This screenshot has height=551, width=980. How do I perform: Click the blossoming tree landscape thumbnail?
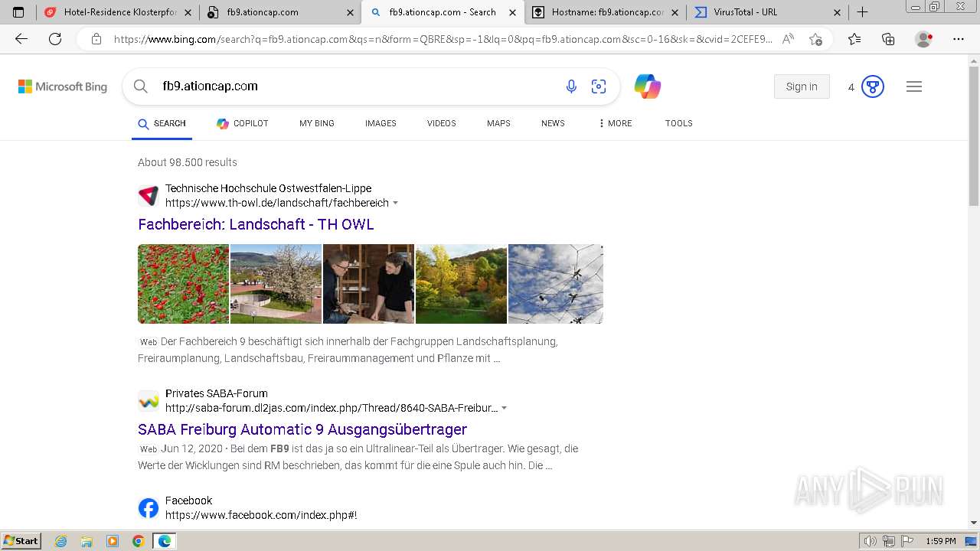click(276, 284)
